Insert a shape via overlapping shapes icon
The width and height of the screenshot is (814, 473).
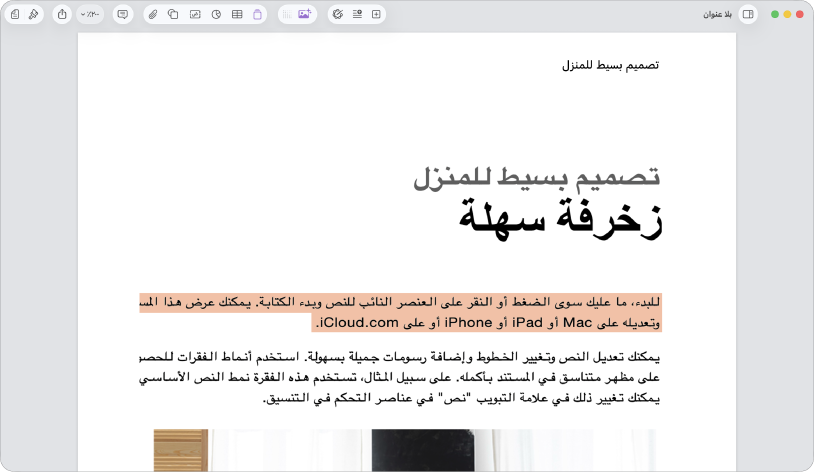tap(173, 15)
